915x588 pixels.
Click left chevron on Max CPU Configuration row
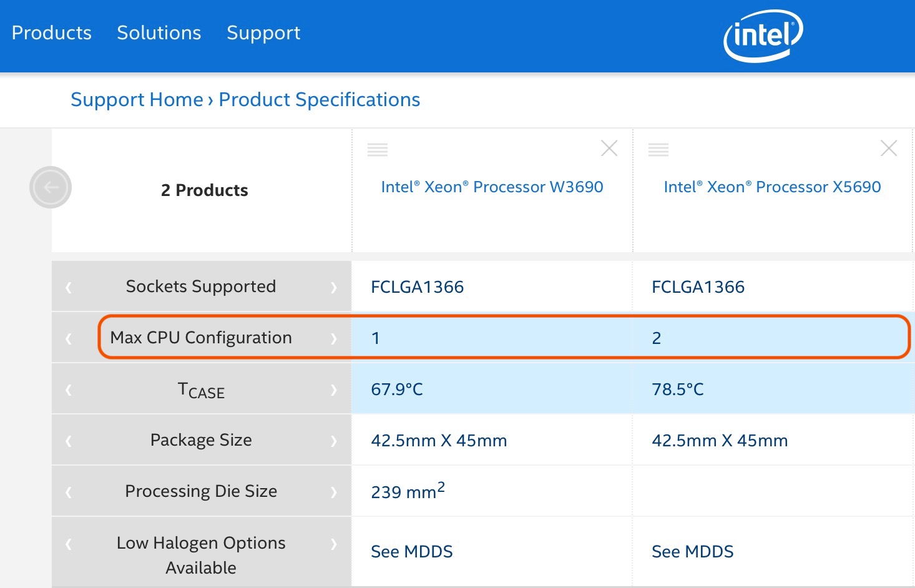click(x=69, y=338)
